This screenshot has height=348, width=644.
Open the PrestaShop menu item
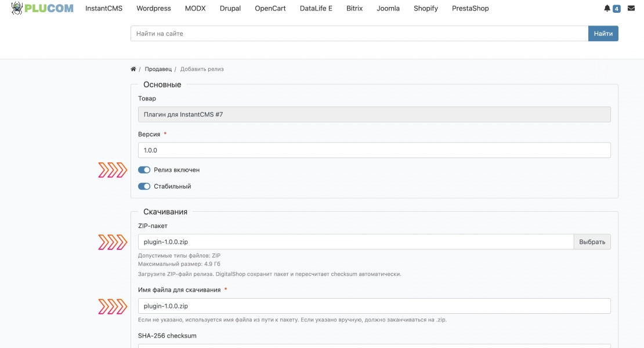click(471, 8)
